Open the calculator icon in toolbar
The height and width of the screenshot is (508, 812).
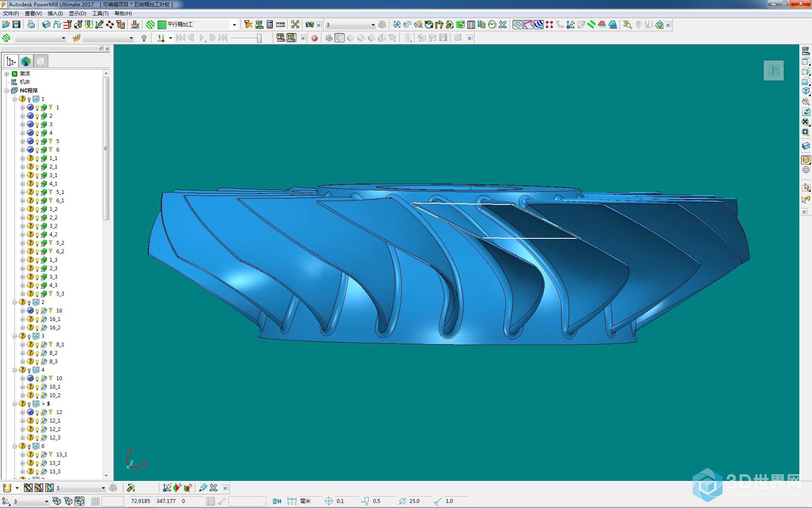270,25
